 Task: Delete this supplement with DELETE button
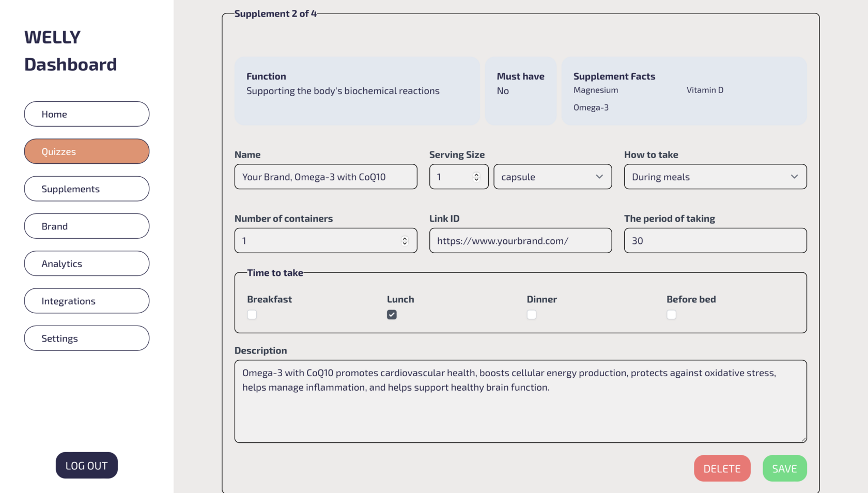722,469
